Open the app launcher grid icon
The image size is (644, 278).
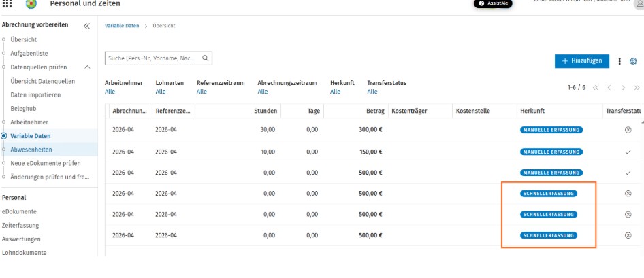[7, 4]
